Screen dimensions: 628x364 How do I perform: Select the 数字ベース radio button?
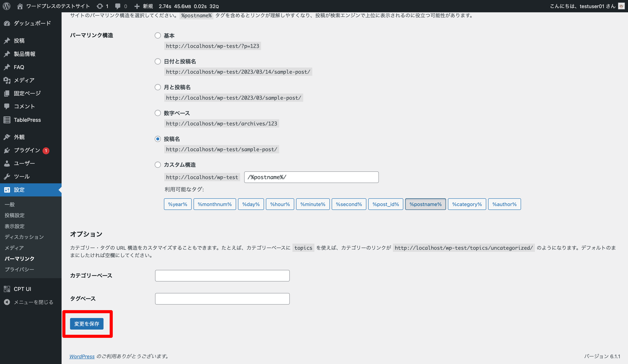[158, 113]
